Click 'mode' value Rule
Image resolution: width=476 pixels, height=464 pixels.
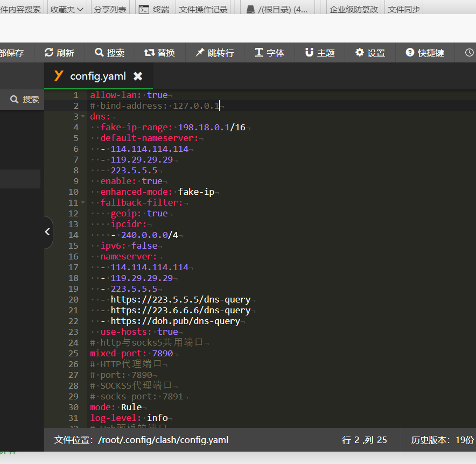click(x=131, y=407)
